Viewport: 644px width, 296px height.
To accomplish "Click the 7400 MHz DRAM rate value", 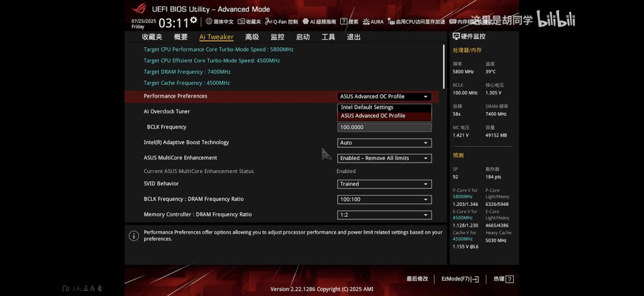I will click(496, 114).
